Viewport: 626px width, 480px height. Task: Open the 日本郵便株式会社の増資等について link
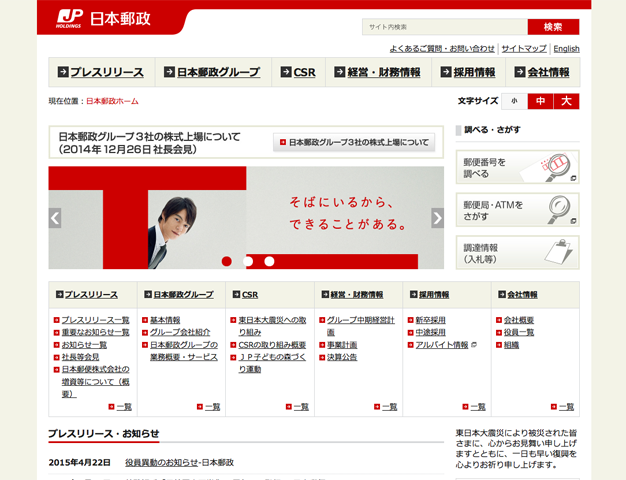click(95, 381)
